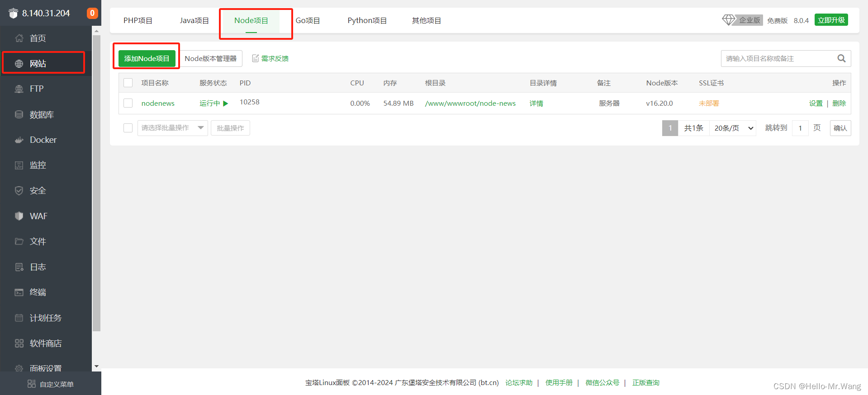
Task: Open 设置 for nodenews project
Action: (x=816, y=103)
